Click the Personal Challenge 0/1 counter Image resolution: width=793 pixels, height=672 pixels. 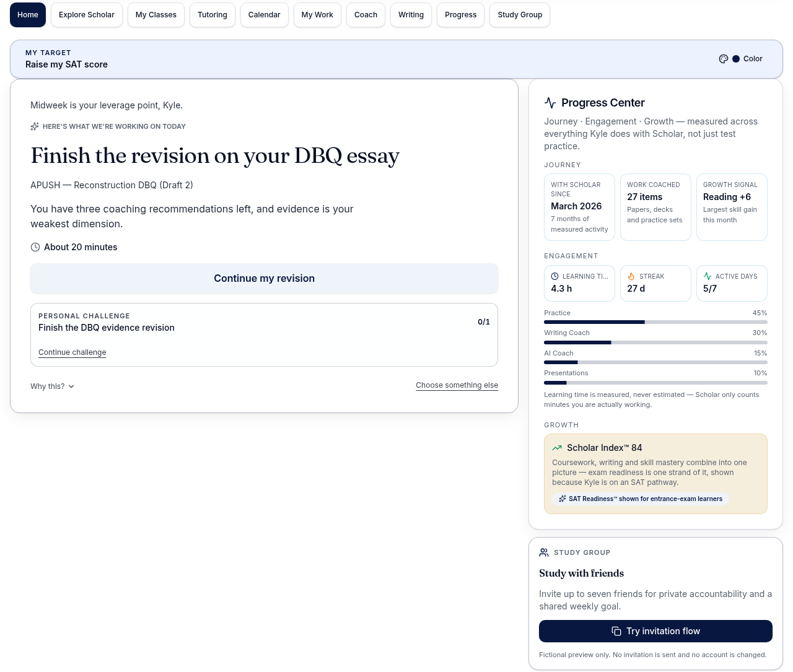coord(484,322)
